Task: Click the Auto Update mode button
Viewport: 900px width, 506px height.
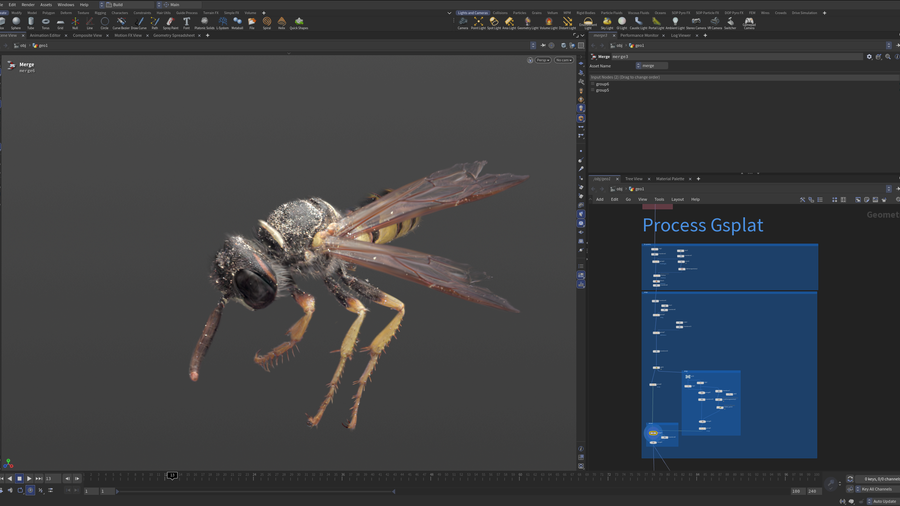Action: click(x=883, y=501)
